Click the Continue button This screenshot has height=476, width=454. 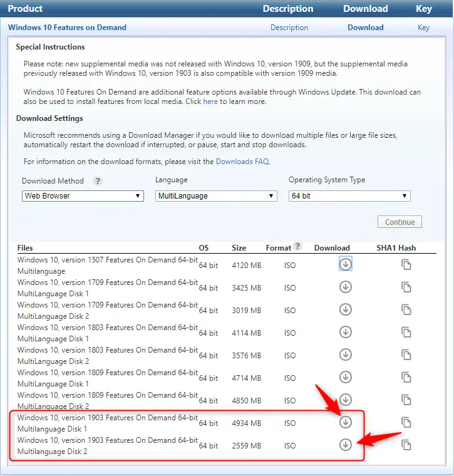pyautogui.click(x=400, y=222)
